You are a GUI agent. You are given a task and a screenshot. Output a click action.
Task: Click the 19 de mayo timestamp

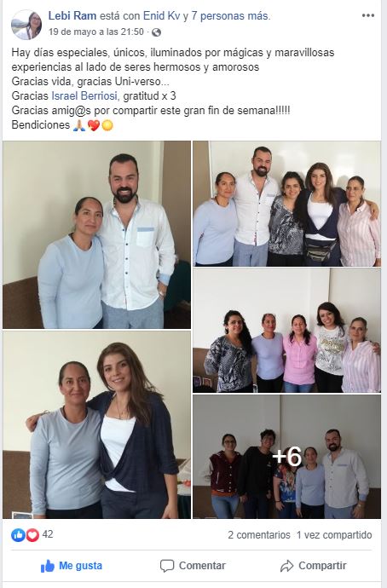click(96, 32)
